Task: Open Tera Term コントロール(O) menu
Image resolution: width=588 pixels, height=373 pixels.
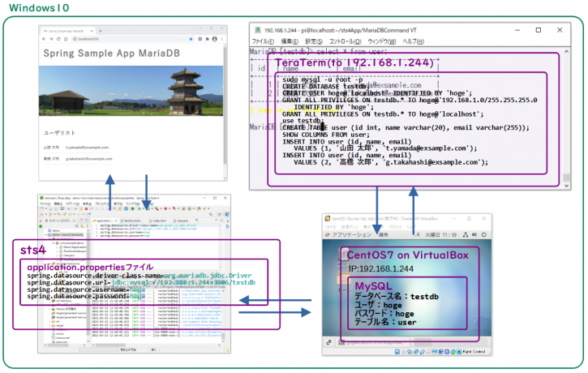Action: (346, 41)
